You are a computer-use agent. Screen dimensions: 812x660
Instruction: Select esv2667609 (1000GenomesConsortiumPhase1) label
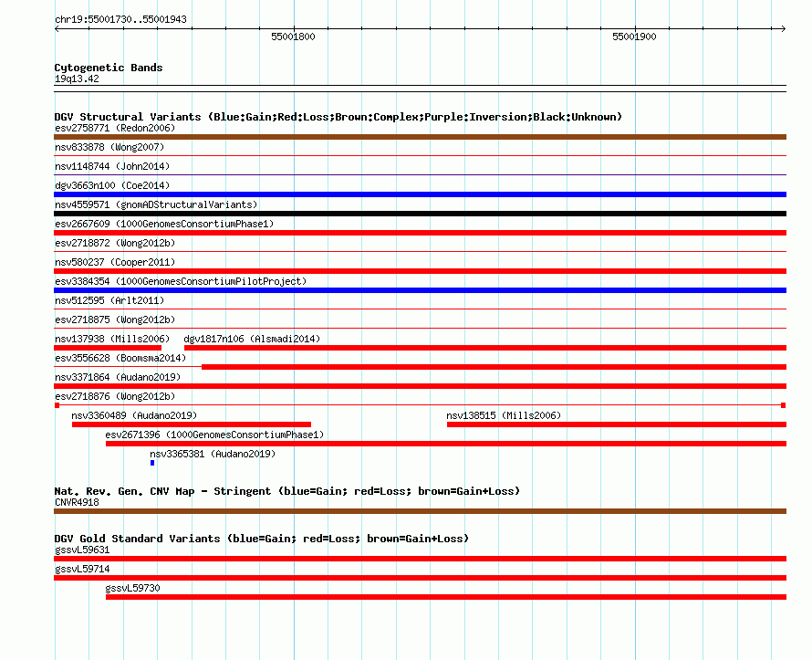[164, 224]
